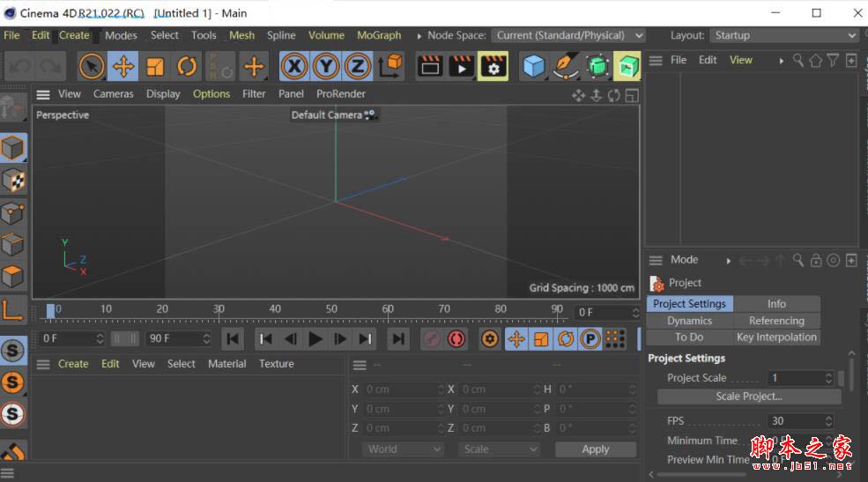Switch to the Info tab
868x482 pixels.
coord(776,304)
